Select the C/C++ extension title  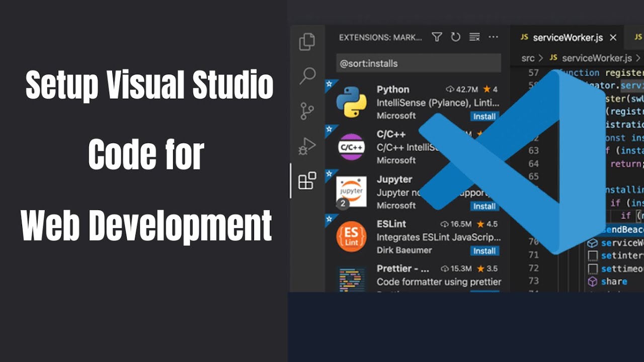click(391, 134)
